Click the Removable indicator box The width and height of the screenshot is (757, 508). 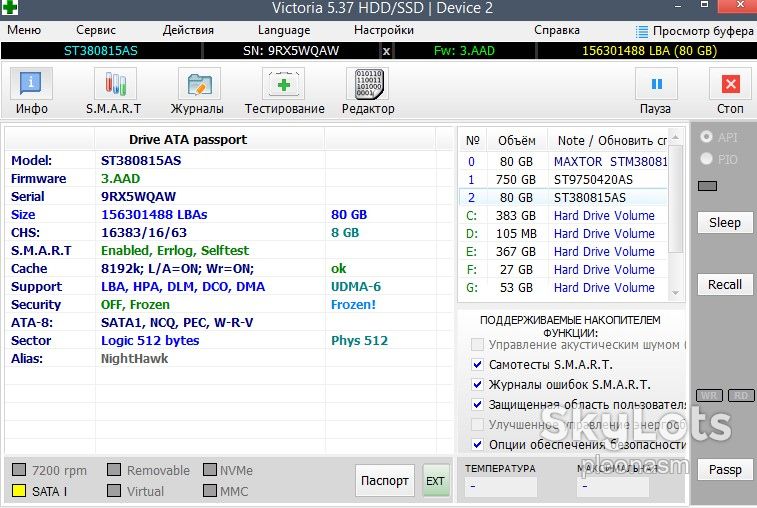pyautogui.click(x=114, y=469)
